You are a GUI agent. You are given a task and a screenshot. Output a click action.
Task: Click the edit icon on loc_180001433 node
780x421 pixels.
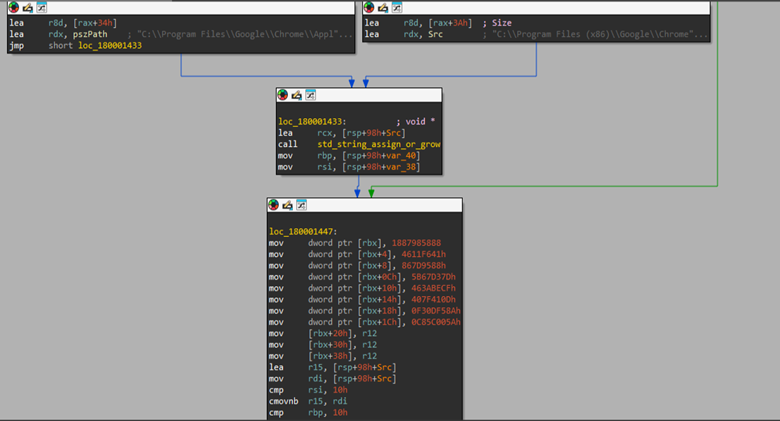297,95
